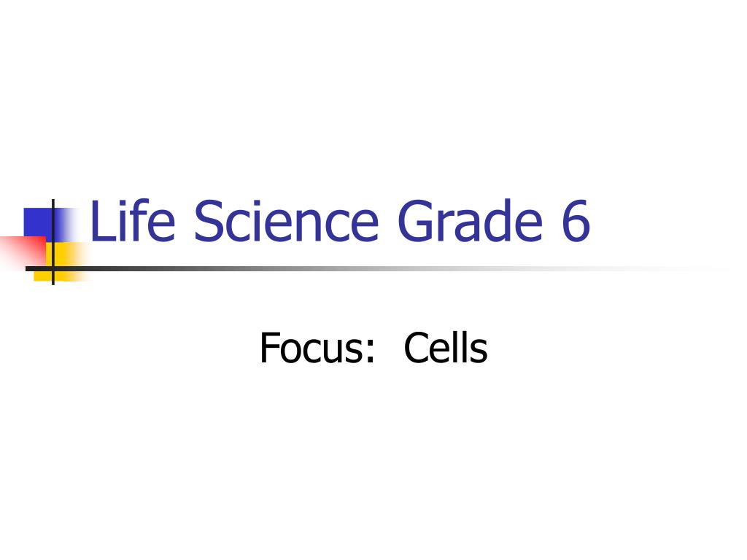Click the word "Life" in the title

[133, 220]
